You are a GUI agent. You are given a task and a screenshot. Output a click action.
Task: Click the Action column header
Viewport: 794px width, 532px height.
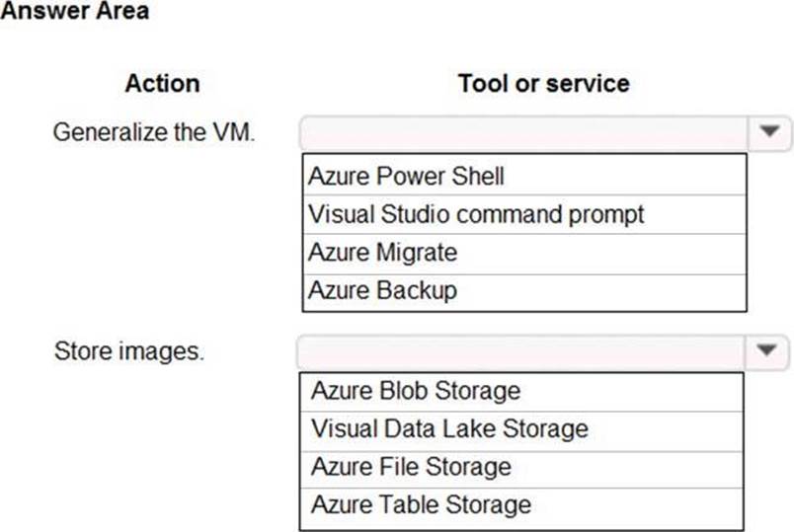(x=162, y=83)
